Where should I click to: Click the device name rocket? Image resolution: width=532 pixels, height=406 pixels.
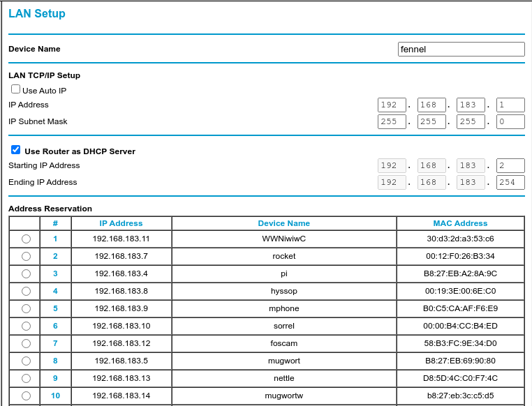[284, 256]
